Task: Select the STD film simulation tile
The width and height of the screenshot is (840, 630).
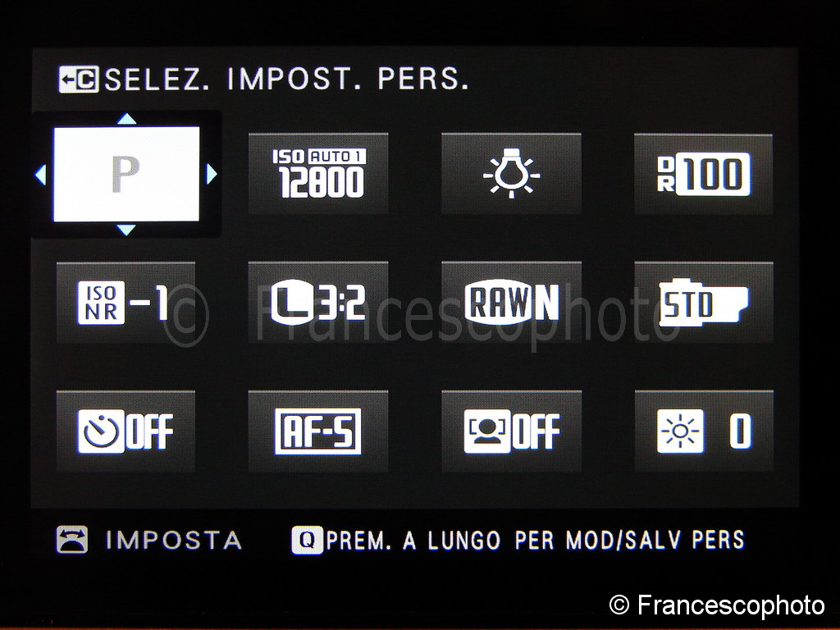Action: click(703, 303)
